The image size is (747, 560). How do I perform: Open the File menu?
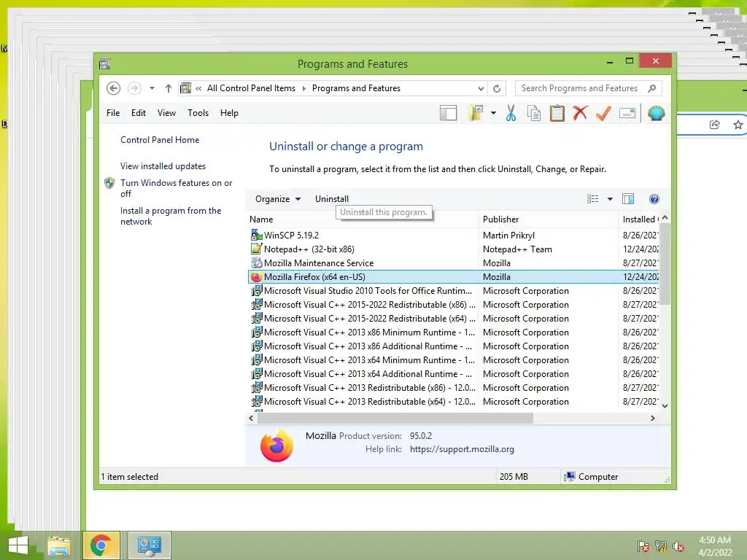(113, 113)
